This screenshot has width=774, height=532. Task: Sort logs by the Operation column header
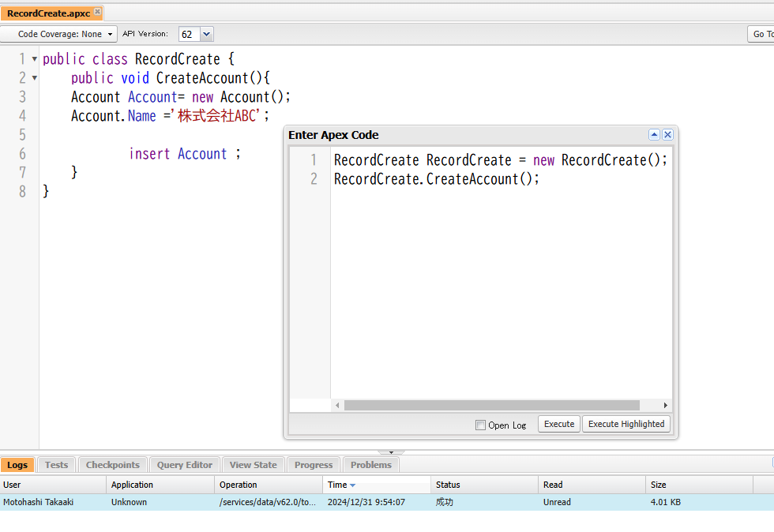click(x=269, y=485)
